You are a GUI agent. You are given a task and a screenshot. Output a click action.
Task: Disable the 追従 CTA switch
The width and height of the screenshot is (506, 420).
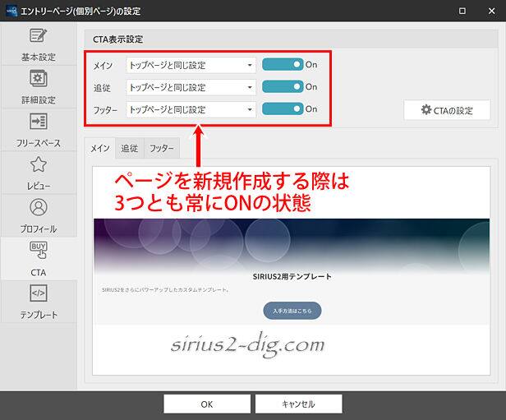point(283,87)
